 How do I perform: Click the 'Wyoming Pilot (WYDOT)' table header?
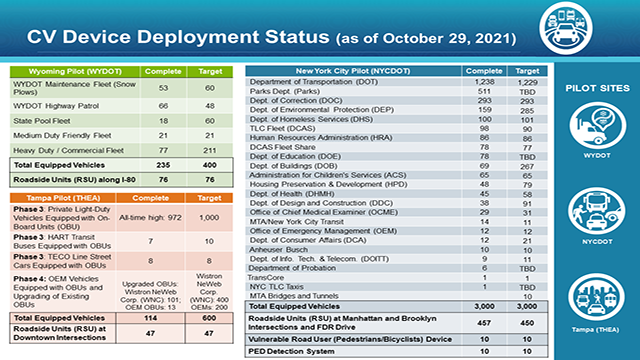pyautogui.click(x=75, y=71)
